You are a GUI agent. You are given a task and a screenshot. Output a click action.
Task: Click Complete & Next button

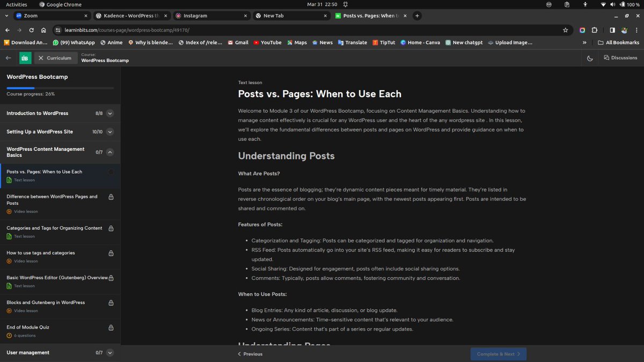coord(499,354)
